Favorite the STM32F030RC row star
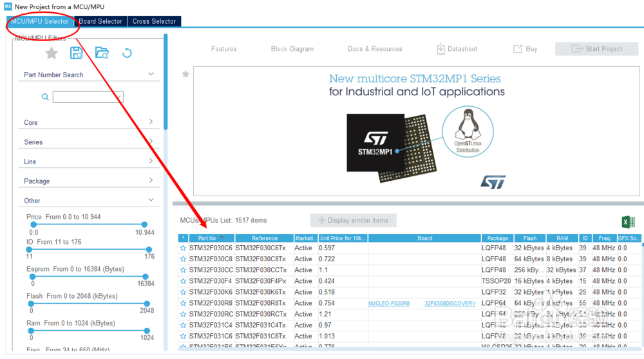The width and height of the screenshot is (644, 359). pos(183,314)
